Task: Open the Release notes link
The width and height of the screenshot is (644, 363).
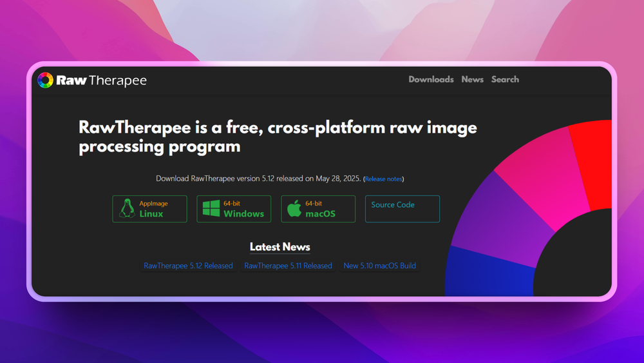Action: (x=383, y=179)
